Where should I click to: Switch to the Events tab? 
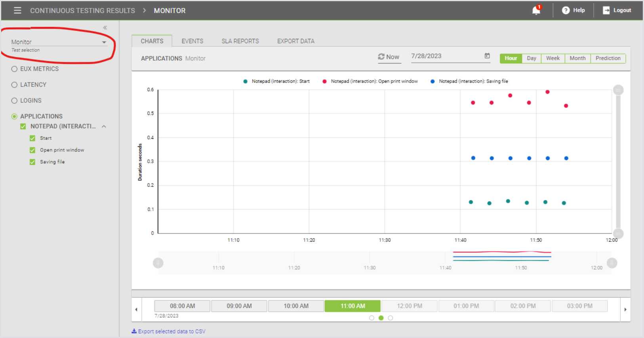pos(192,41)
